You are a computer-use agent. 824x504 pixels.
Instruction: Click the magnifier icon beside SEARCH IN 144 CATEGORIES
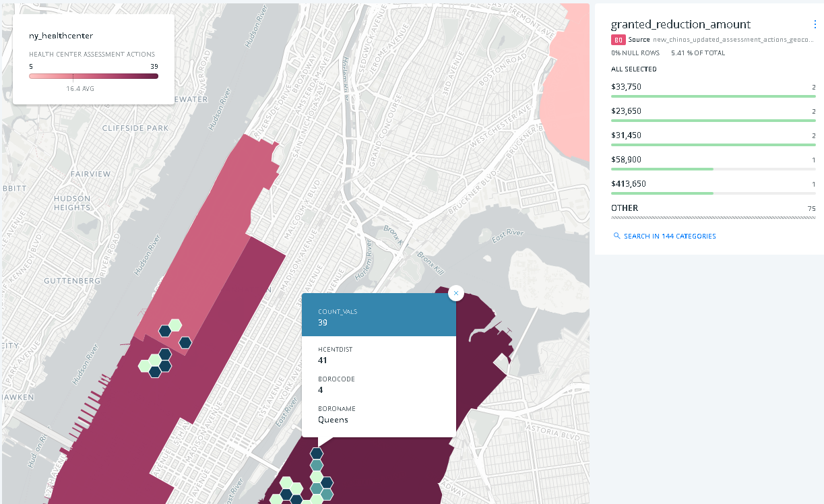(x=616, y=236)
